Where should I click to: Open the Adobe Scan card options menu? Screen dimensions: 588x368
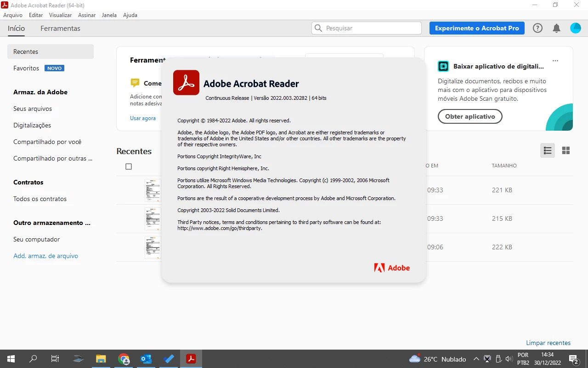point(555,61)
